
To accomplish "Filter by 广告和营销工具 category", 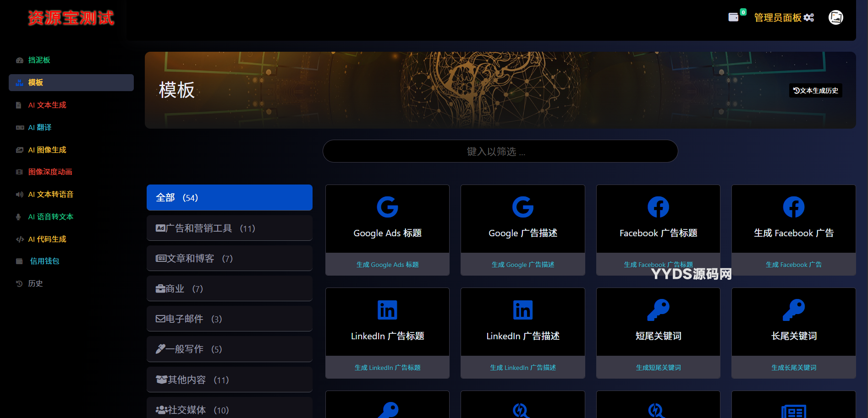I will pos(229,228).
